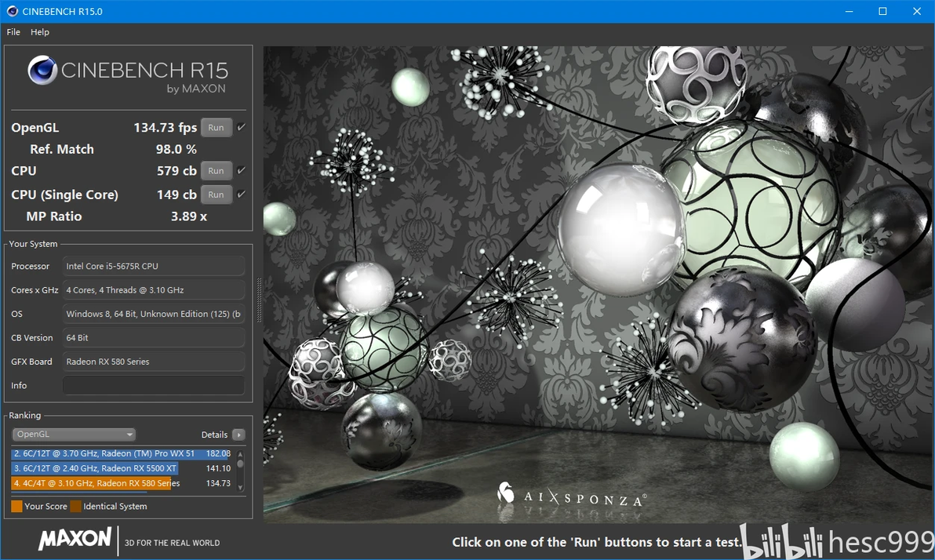
Task: Toggle the OpenGL test checkbox
Action: (241, 127)
